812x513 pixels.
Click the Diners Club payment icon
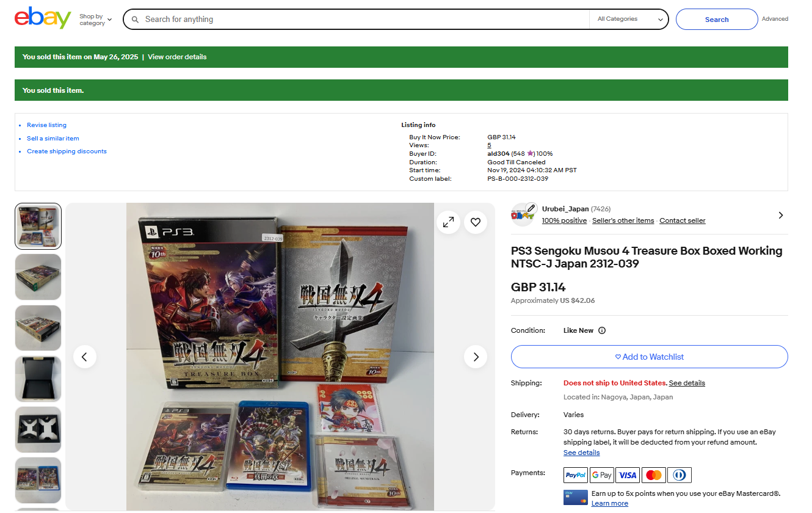tap(680, 475)
